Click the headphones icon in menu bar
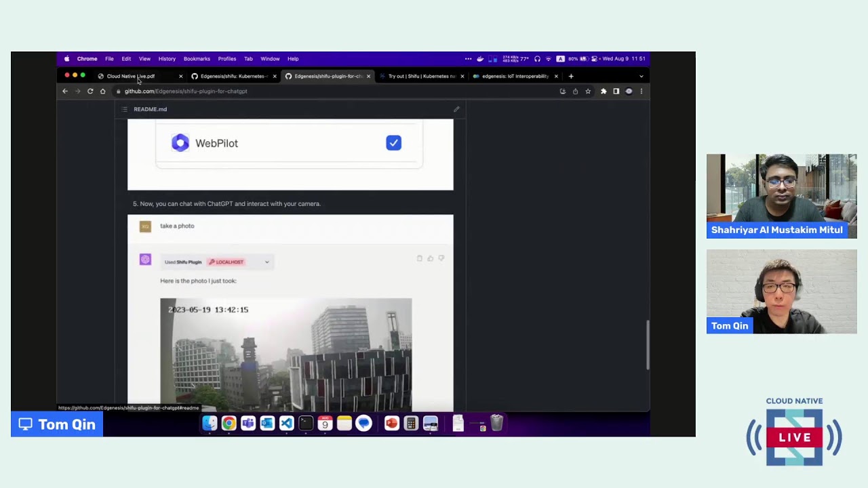The width and height of the screenshot is (868, 488). point(537,59)
